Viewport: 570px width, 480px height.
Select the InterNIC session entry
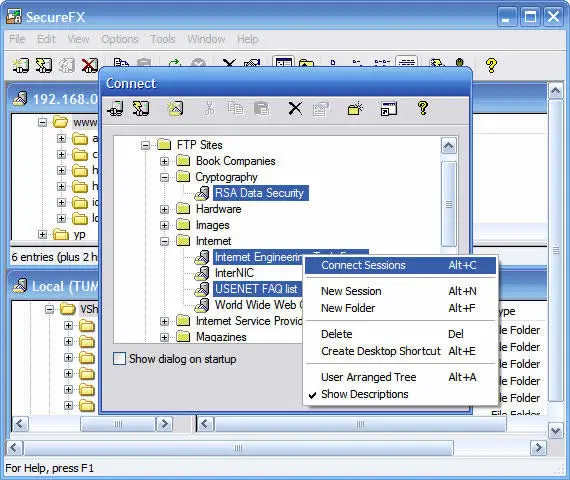(x=234, y=273)
